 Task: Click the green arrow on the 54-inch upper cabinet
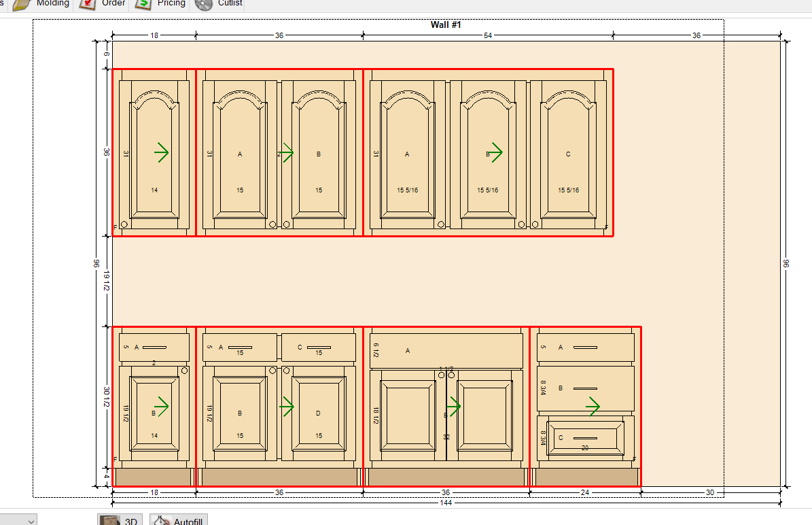pos(494,153)
